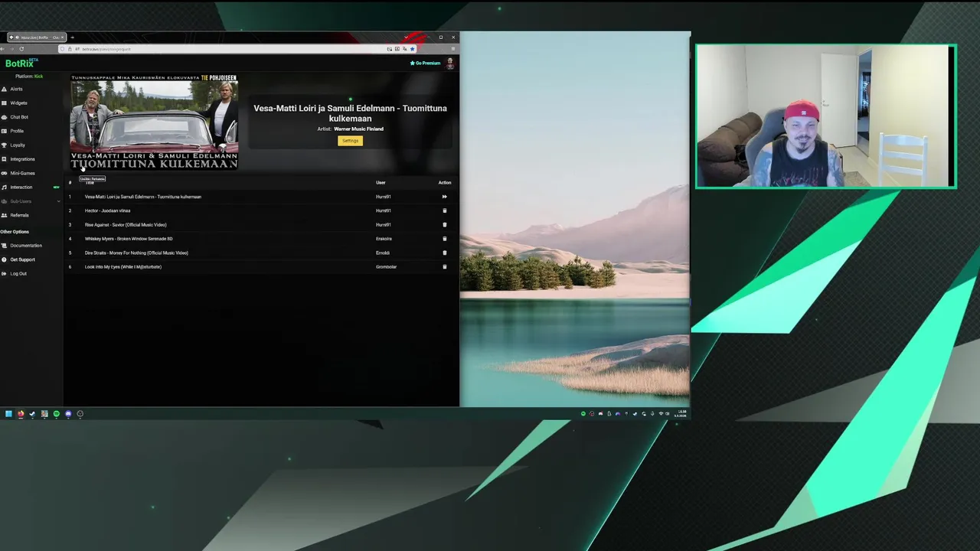Select the song title Hector - Juodaan viinaa
The image size is (980, 551).
(x=107, y=210)
